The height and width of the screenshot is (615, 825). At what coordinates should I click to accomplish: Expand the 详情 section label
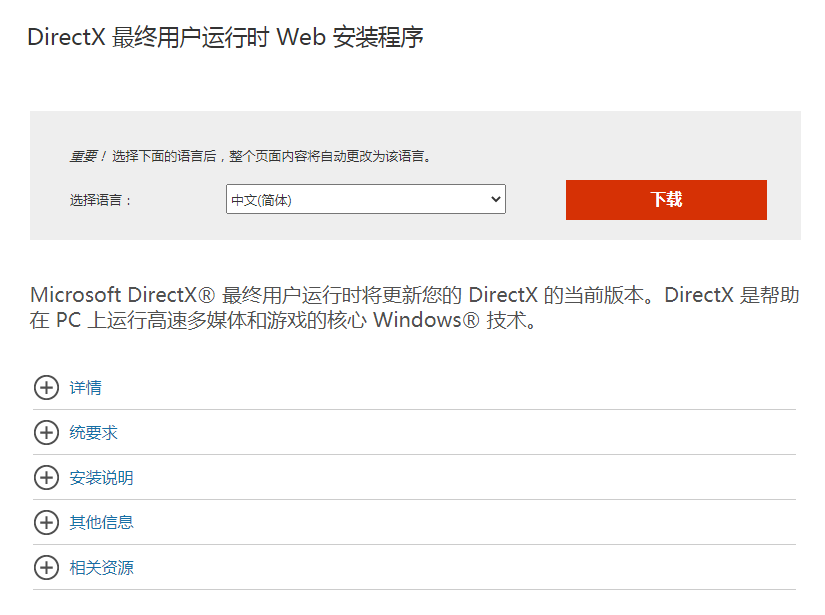(x=86, y=388)
